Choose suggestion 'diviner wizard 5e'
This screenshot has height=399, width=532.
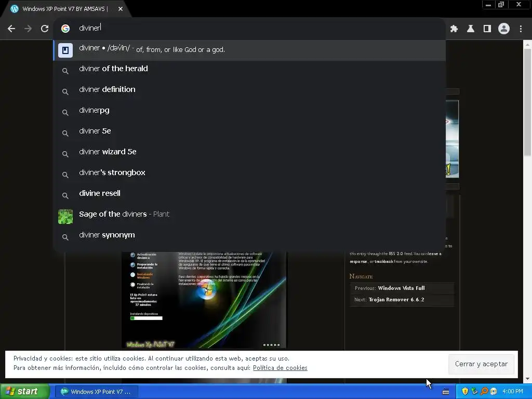coord(249,152)
